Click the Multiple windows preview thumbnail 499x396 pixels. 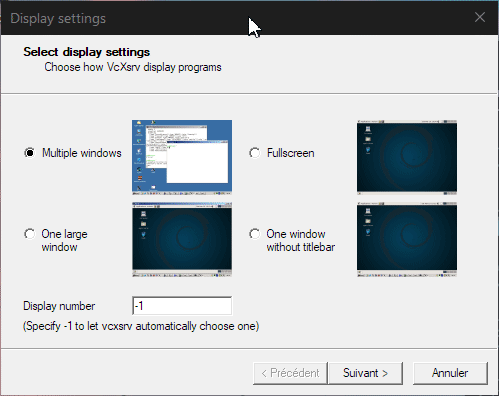pyautogui.click(x=182, y=157)
